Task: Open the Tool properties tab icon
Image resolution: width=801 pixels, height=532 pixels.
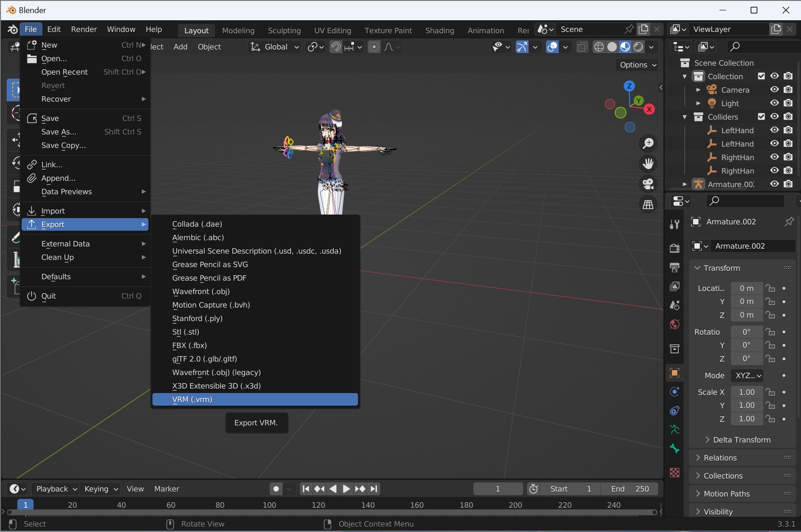Action: [675, 224]
